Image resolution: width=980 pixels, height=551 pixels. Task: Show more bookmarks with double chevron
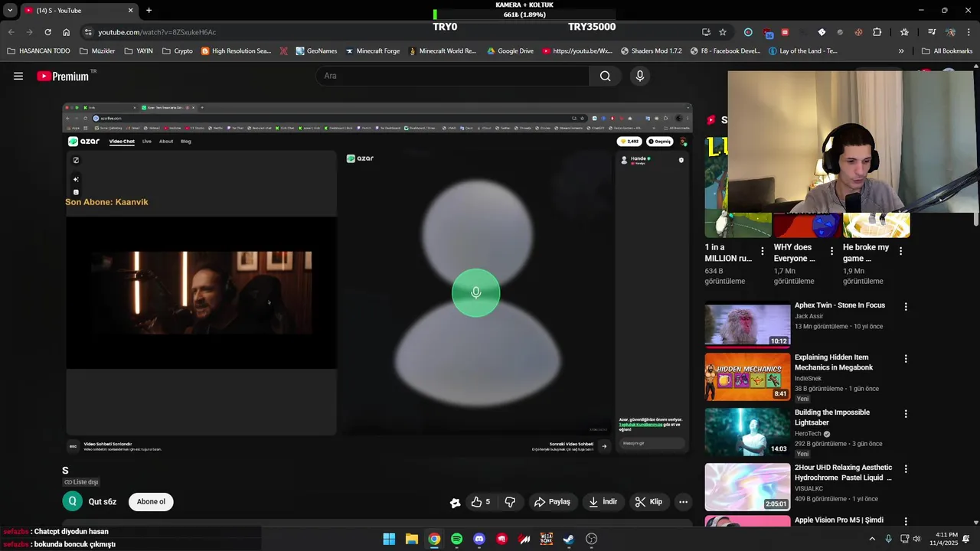901,51
